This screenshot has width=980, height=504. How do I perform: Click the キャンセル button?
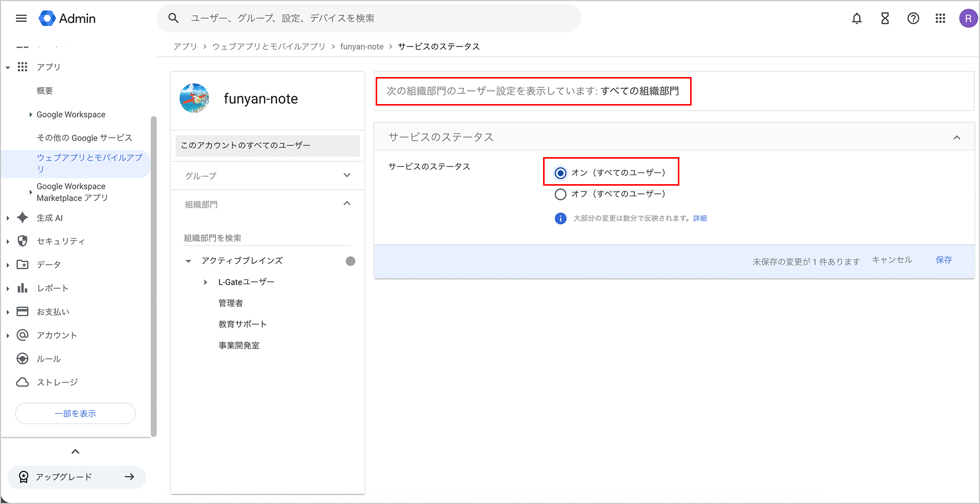click(892, 260)
